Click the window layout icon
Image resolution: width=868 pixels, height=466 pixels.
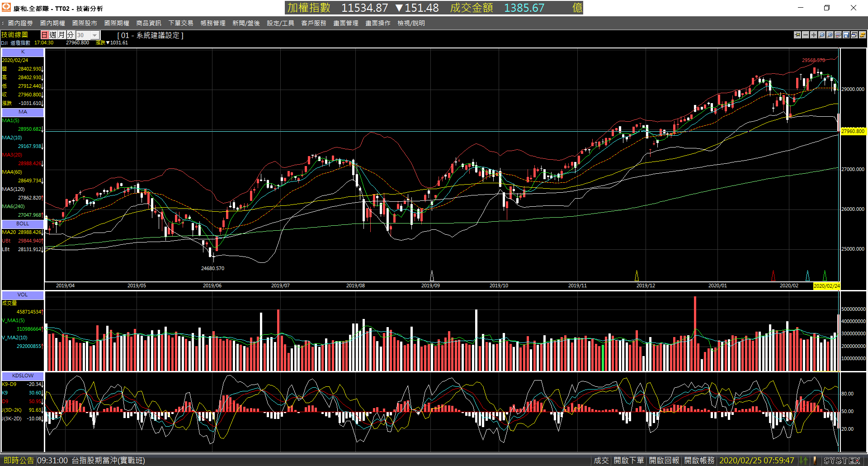tap(854, 35)
